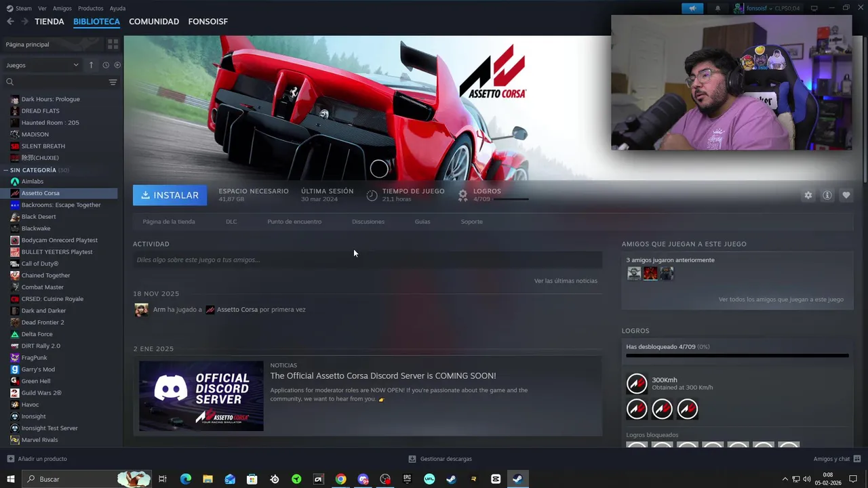
Task: Open the Ayuda menu
Action: [117, 8]
